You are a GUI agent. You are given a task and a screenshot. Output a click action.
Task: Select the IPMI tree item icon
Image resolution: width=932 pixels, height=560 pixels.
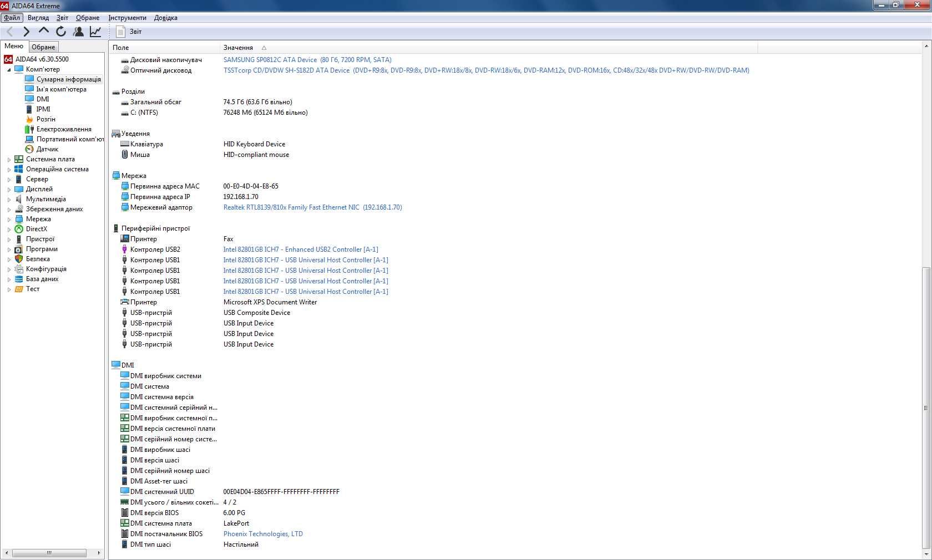click(x=29, y=109)
